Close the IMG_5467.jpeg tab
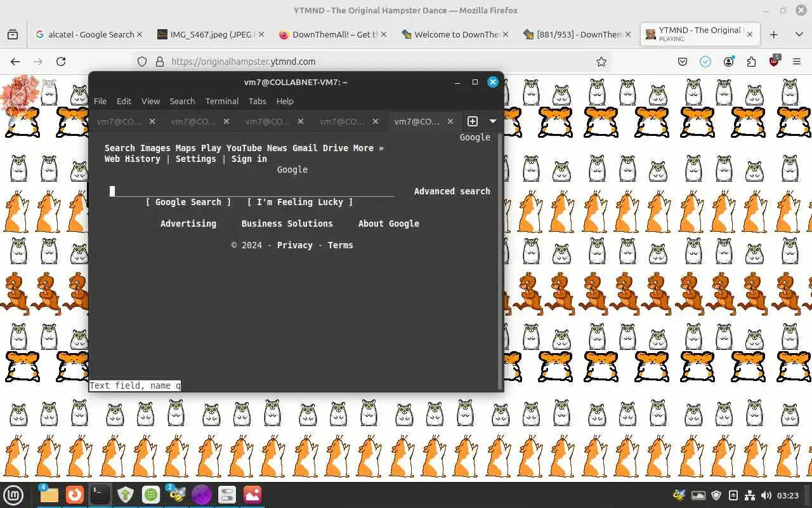This screenshot has width=812, height=508. [261, 35]
